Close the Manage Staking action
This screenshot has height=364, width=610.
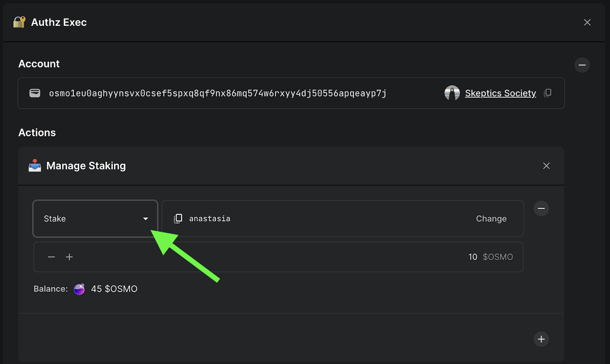pos(546,166)
